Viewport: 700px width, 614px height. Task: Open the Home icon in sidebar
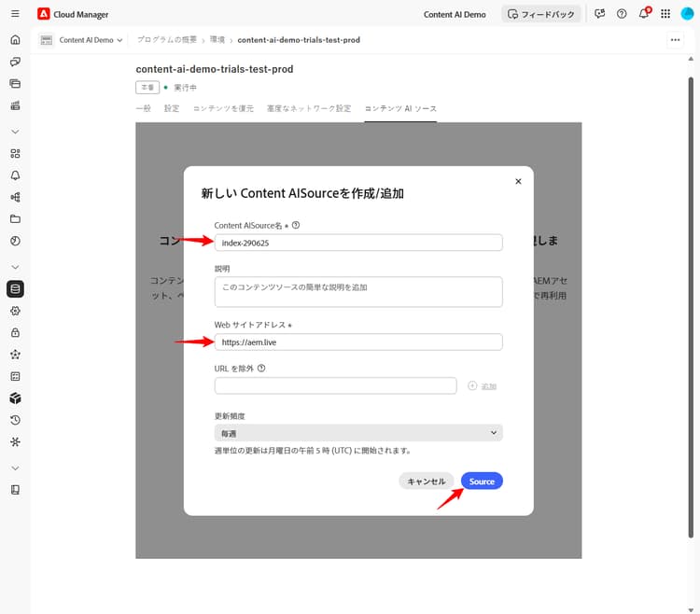[15, 40]
